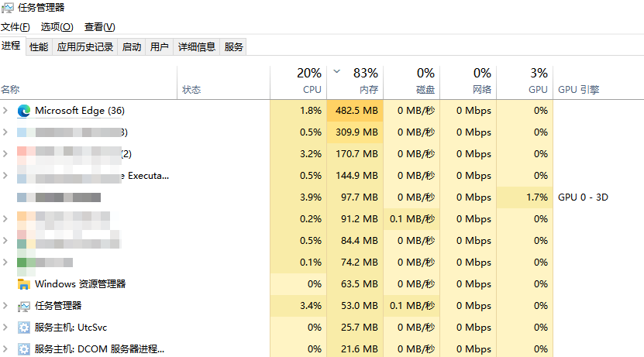The image size is (644, 357).
Task: Sort by the 0% 网络 column header
Action: [x=468, y=83]
